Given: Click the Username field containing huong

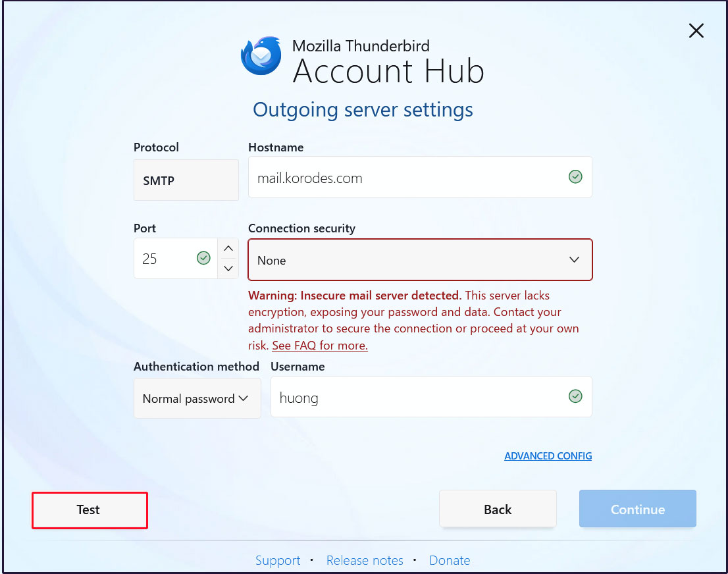Looking at the screenshot, I should pos(431,397).
